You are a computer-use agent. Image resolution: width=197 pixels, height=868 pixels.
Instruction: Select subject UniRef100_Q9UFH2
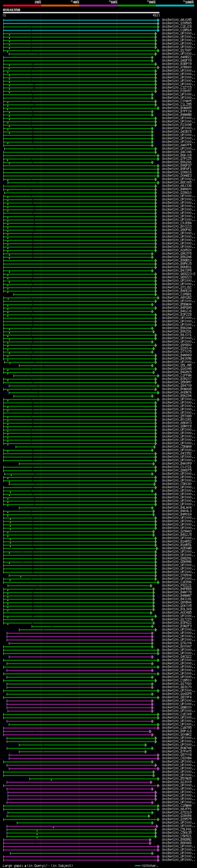click(x=177, y=230)
